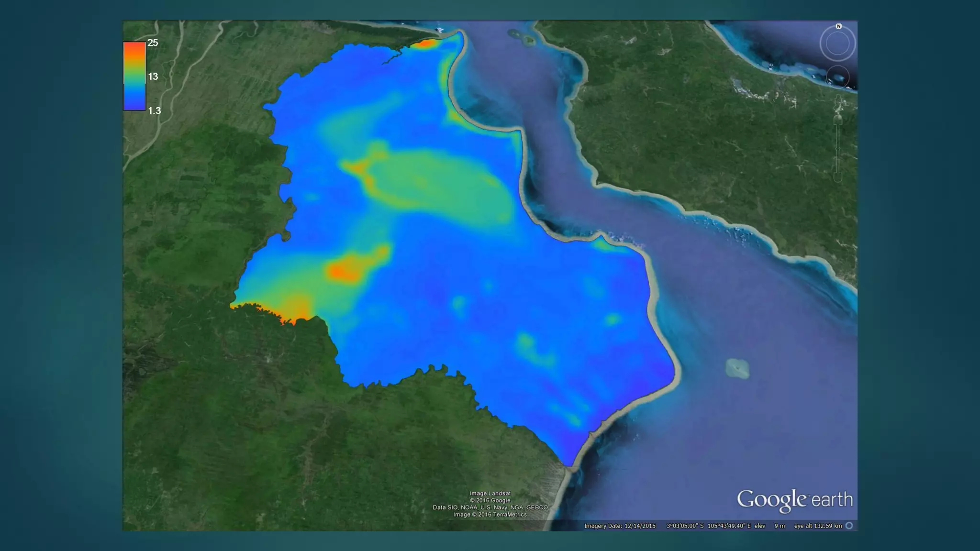Click the streaming status circle in status bar
Screen dimensions: 980x551
pos(849,526)
